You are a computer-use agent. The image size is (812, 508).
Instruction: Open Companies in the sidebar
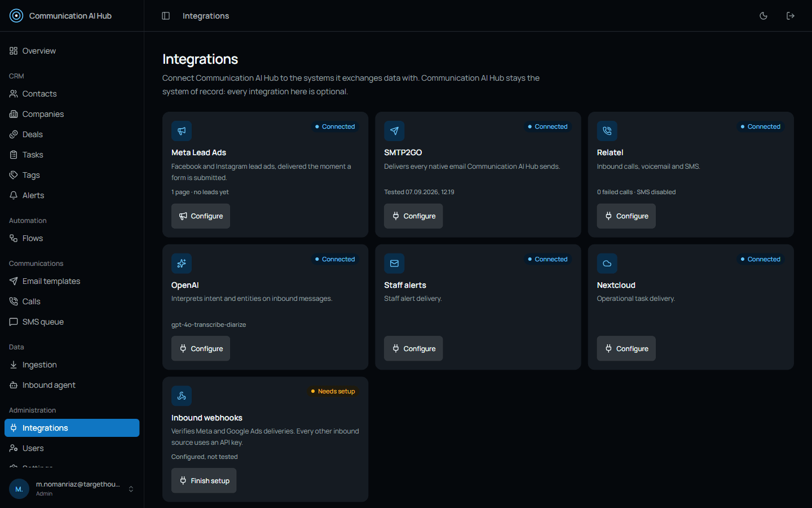pos(72,114)
